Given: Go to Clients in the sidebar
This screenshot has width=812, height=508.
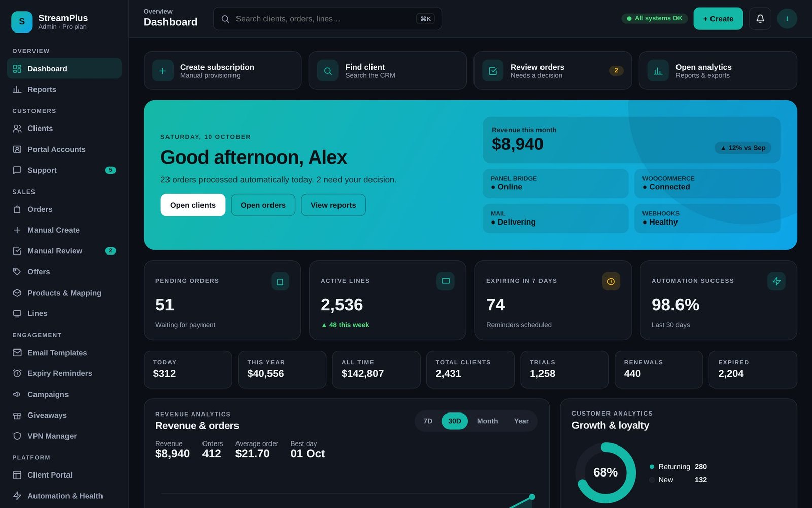Looking at the screenshot, I should [64, 129].
